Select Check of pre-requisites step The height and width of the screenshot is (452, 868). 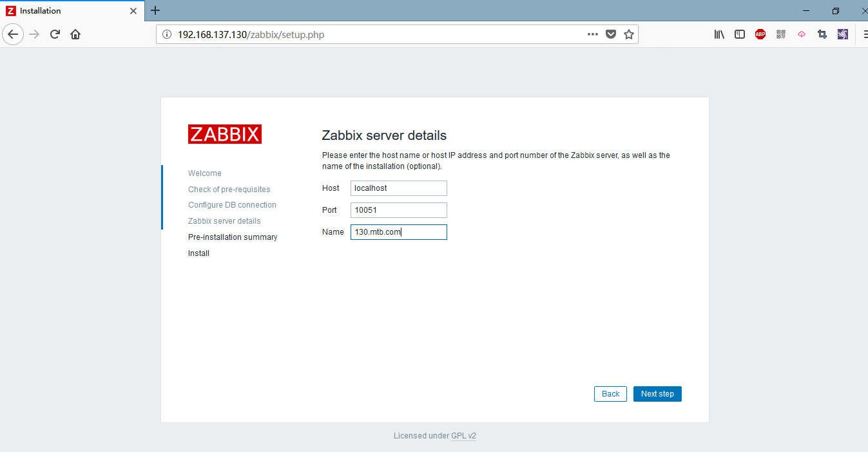[x=229, y=190]
